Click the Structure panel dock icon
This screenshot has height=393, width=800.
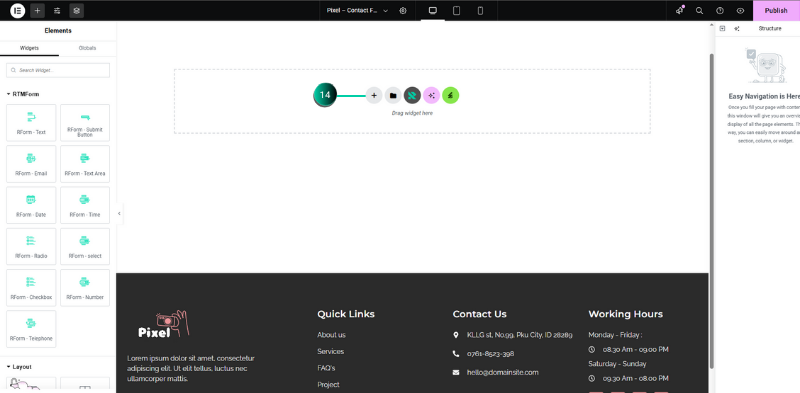point(722,29)
